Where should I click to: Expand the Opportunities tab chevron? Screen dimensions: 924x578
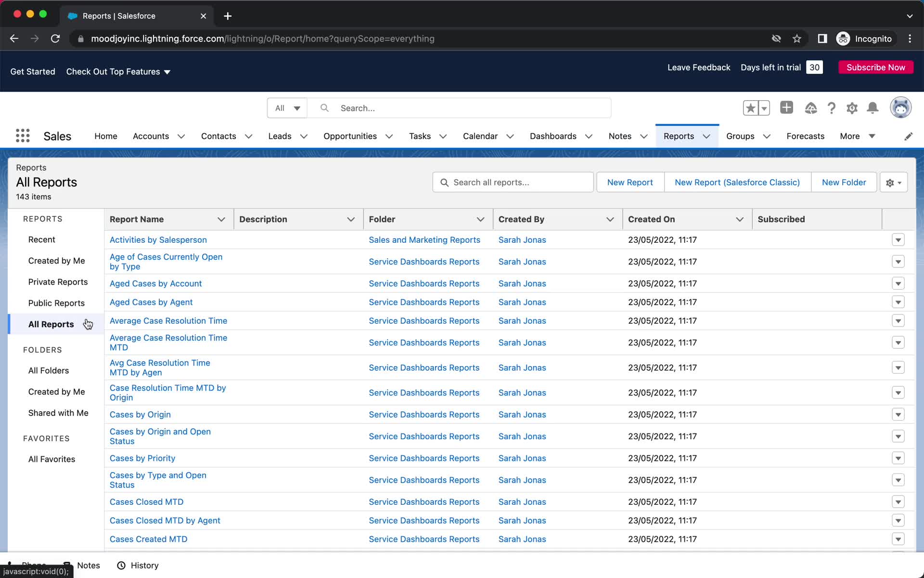pos(389,136)
